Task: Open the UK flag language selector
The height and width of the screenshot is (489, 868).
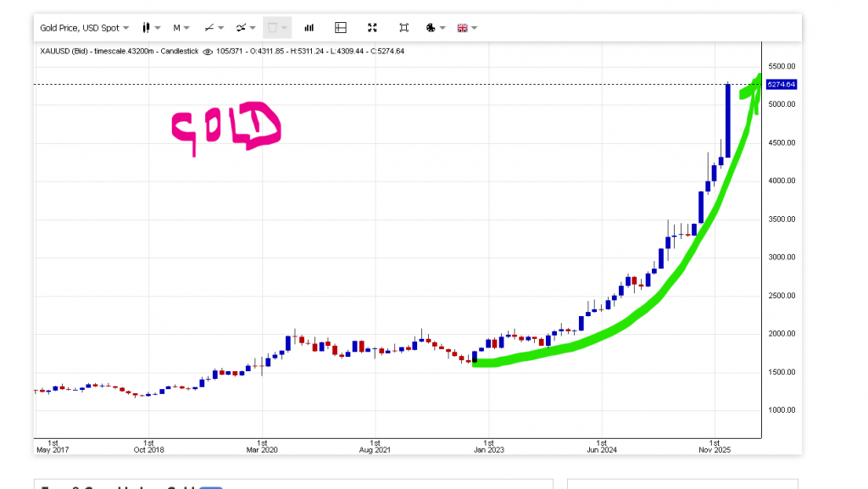Action: (466, 28)
